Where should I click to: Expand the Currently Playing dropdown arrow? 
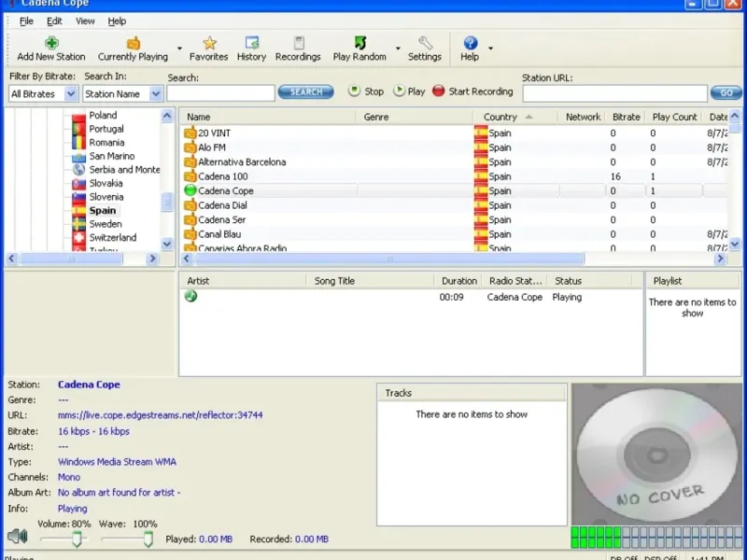pyautogui.click(x=179, y=49)
